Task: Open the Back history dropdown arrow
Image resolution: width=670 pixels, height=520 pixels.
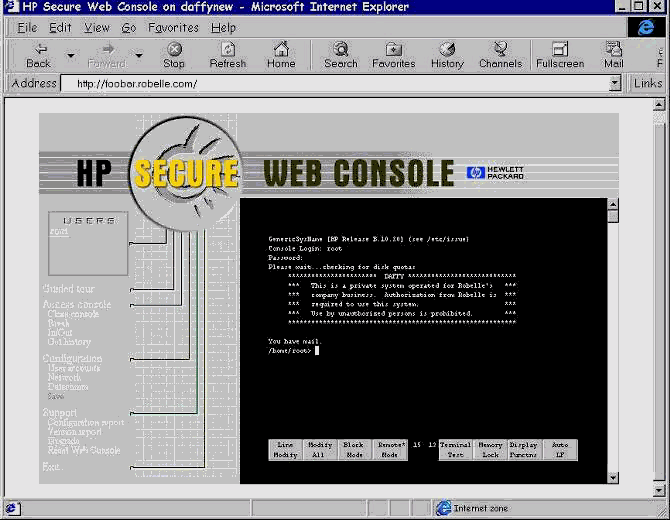Action: (x=71, y=56)
